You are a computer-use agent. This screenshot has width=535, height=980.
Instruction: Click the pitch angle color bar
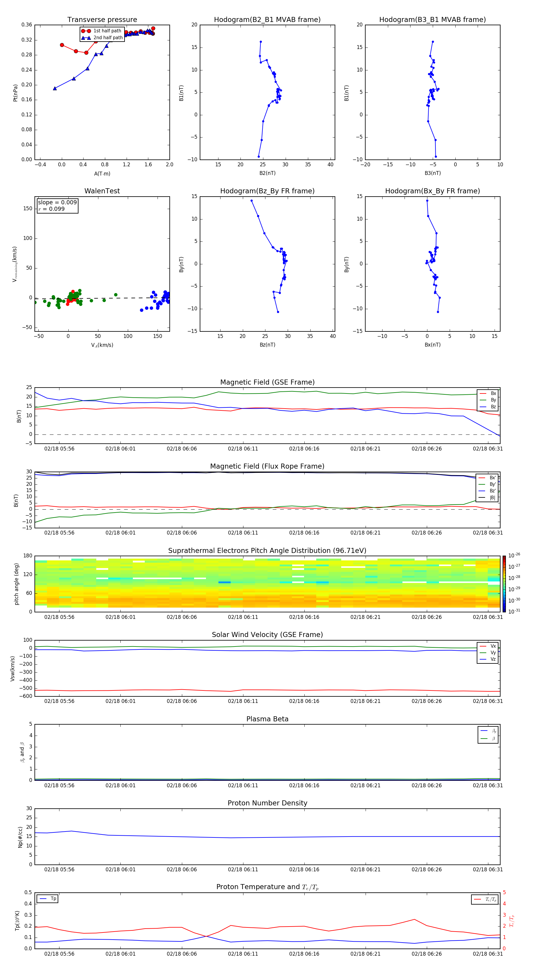tap(504, 584)
